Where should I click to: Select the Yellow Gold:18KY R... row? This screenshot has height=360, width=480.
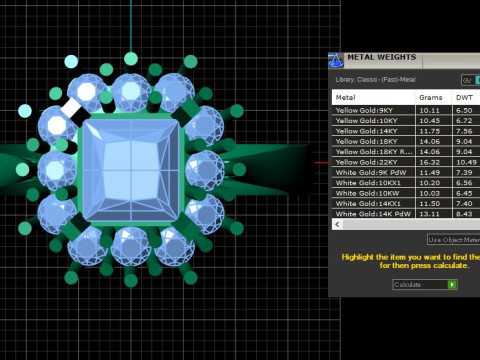406,152
